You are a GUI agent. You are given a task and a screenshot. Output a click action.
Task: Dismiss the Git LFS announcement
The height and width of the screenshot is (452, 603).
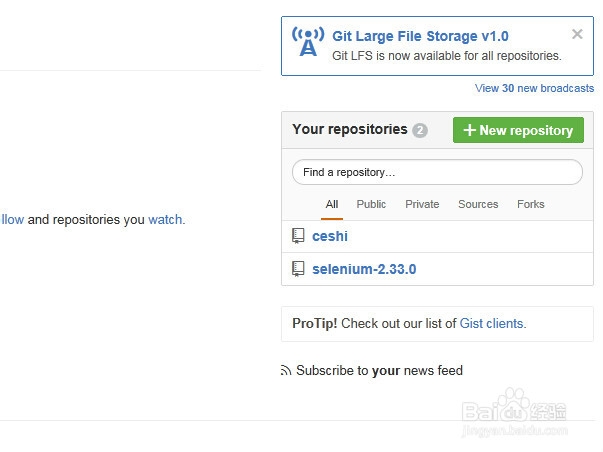pyautogui.click(x=577, y=34)
